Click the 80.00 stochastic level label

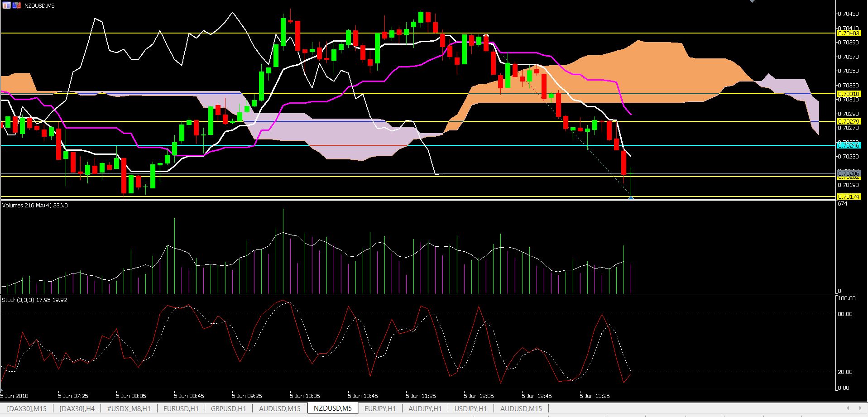click(845, 314)
